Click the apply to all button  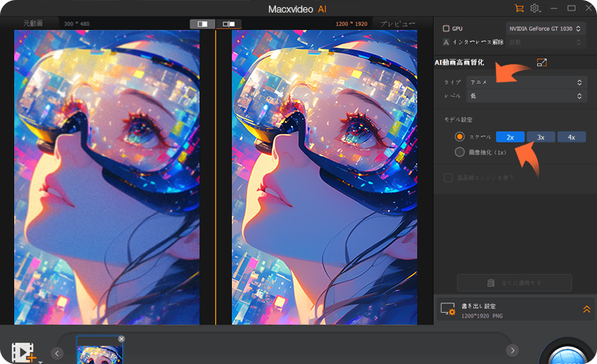(x=514, y=283)
